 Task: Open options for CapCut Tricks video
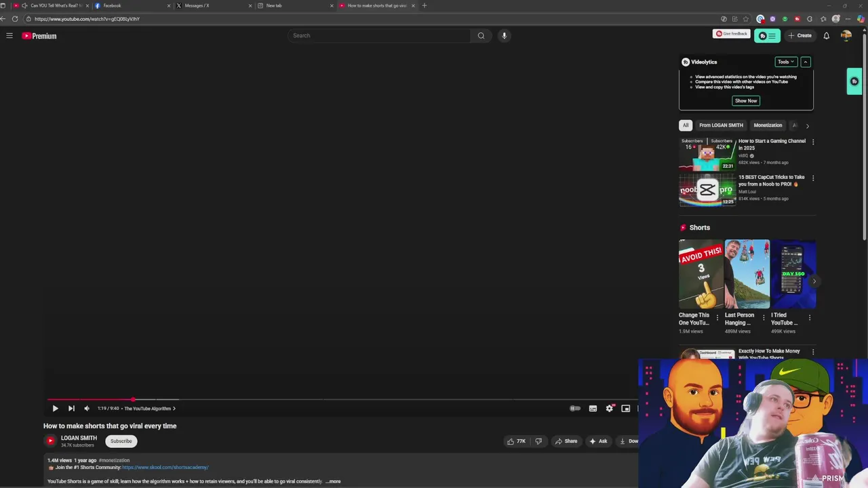[813, 178]
